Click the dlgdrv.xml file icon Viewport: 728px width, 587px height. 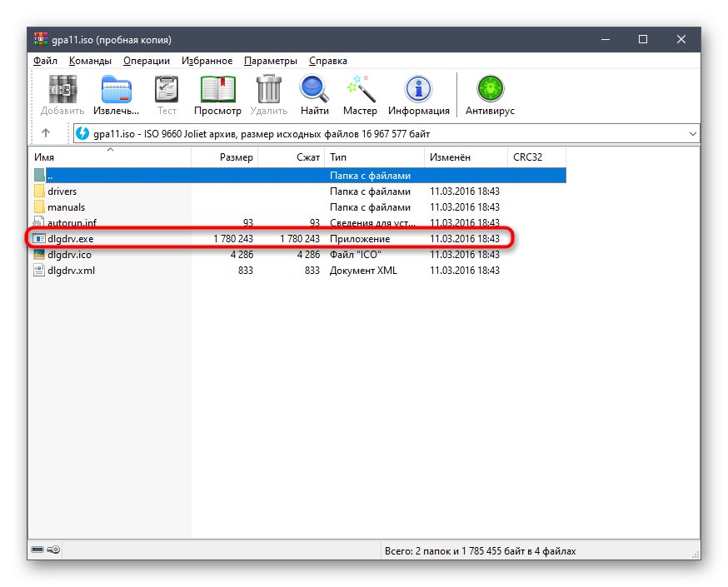39,270
